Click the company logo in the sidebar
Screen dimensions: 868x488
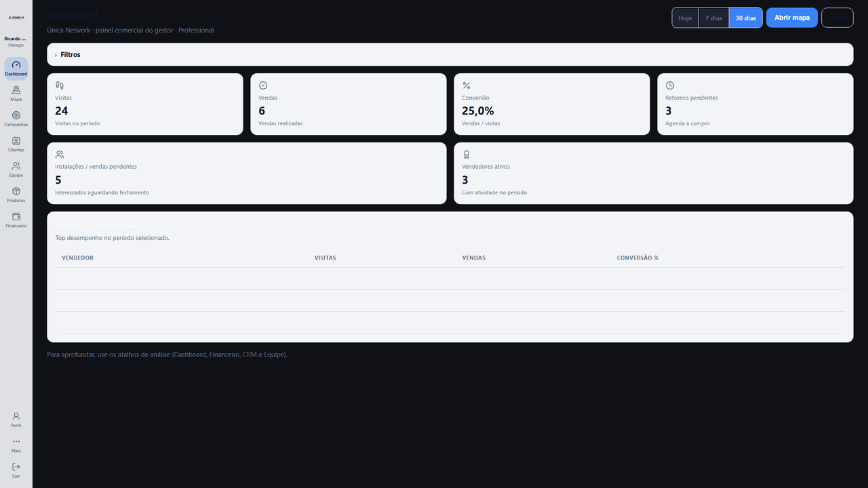tap(16, 18)
